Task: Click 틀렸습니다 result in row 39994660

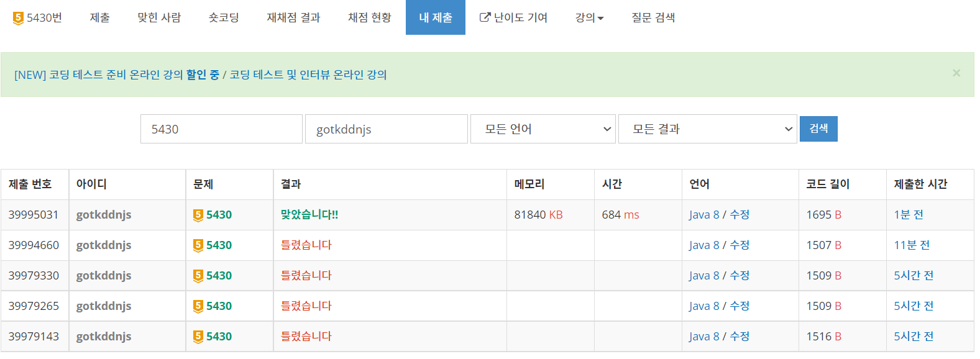Action: 306,245
